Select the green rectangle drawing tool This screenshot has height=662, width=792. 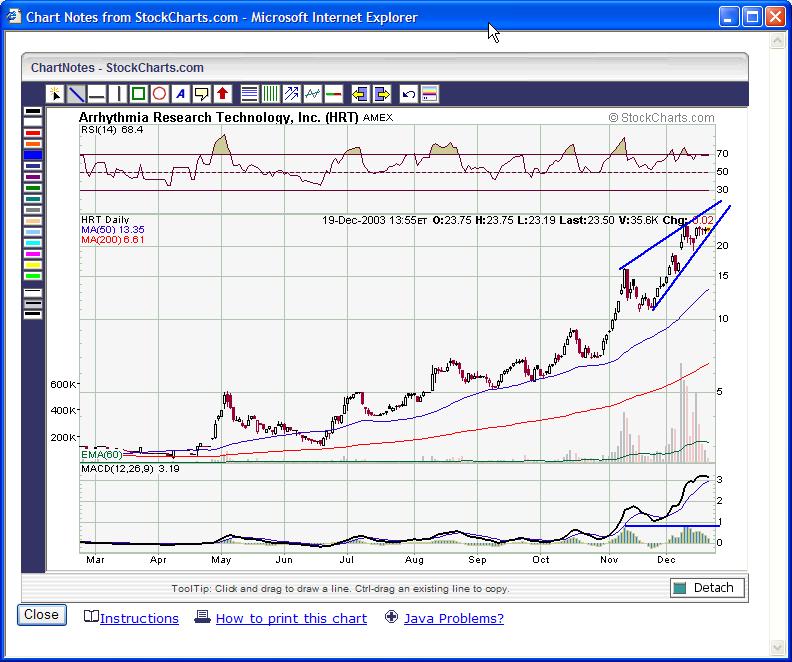click(x=138, y=94)
